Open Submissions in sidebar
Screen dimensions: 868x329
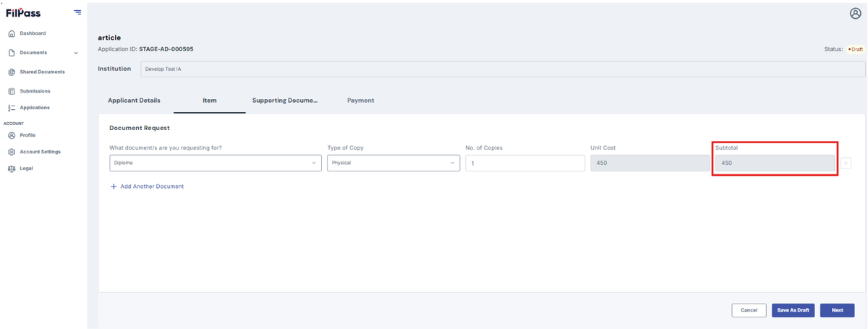point(35,91)
